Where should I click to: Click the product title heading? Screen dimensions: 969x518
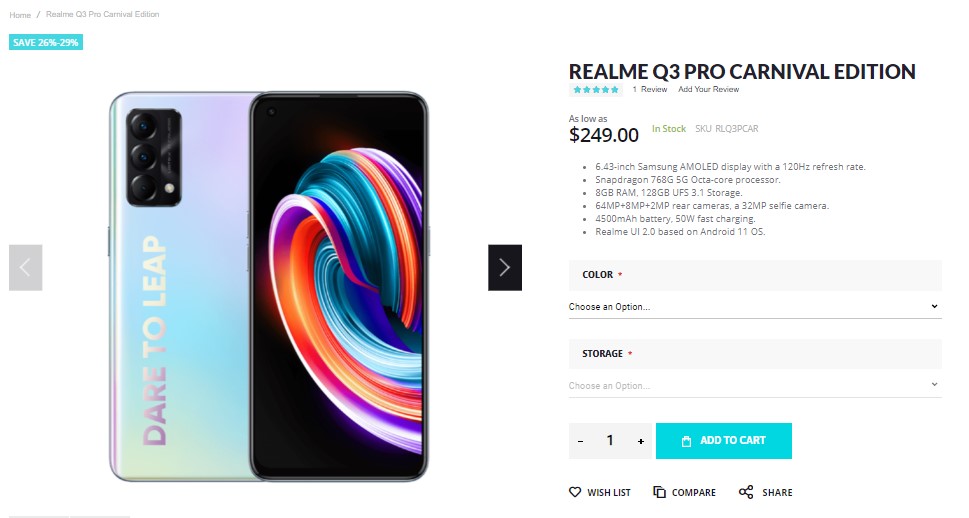tap(742, 72)
